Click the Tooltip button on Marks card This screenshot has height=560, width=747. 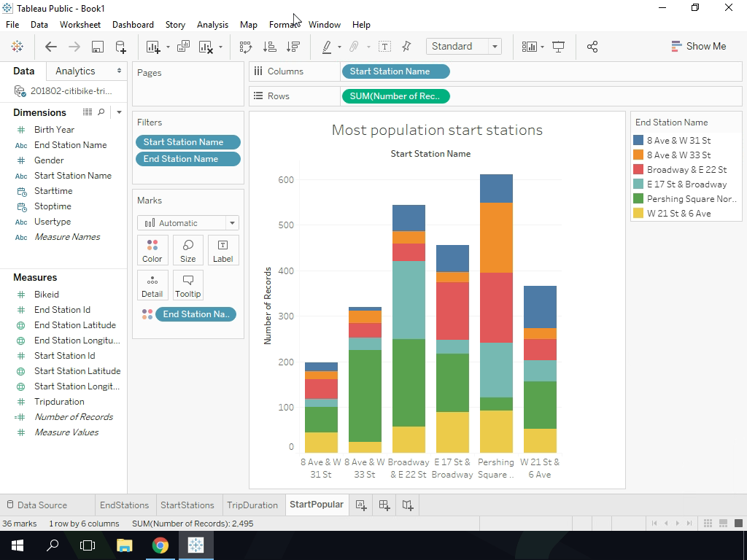coord(187,285)
